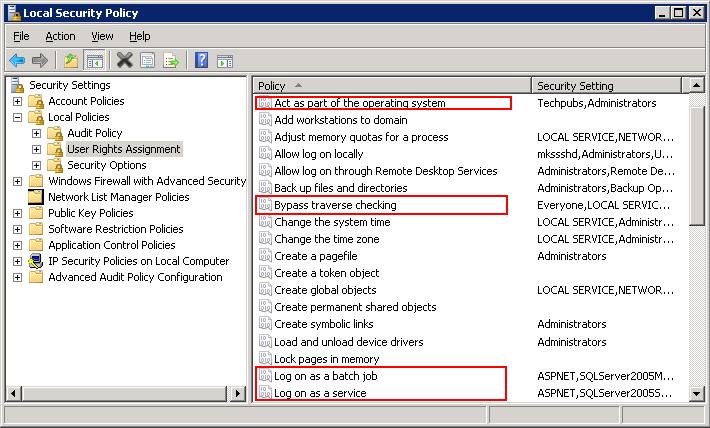Screen dimensions: 710x428
Task: Click the Forward arrow toolbar icon
Action: (40, 60)
